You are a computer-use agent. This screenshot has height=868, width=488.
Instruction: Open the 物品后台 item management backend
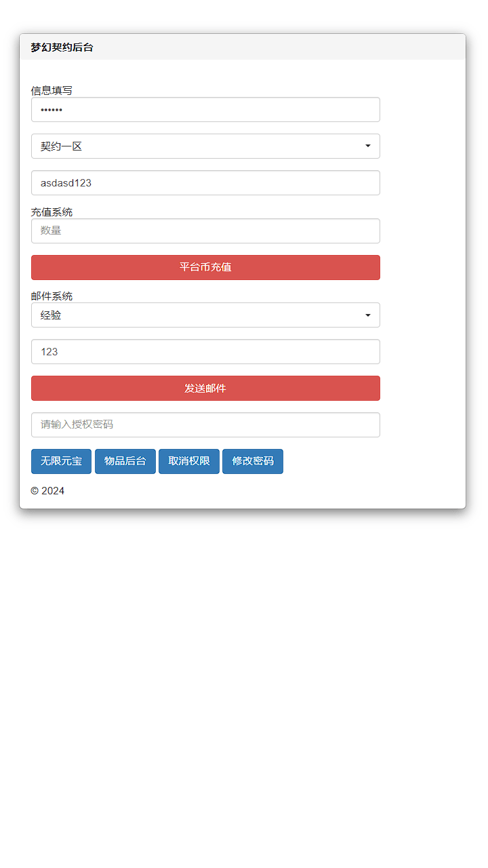point(125,461)
